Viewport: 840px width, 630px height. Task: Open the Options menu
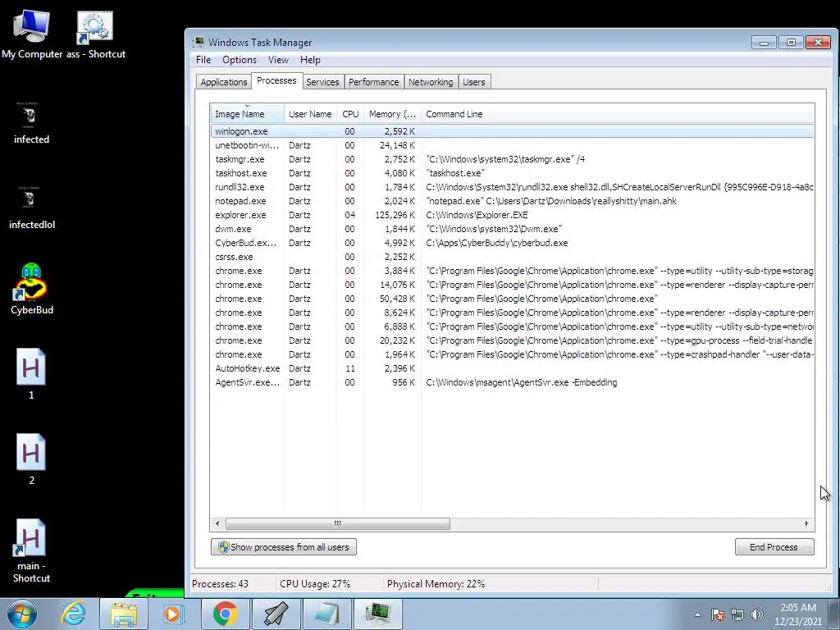point(240,60)
